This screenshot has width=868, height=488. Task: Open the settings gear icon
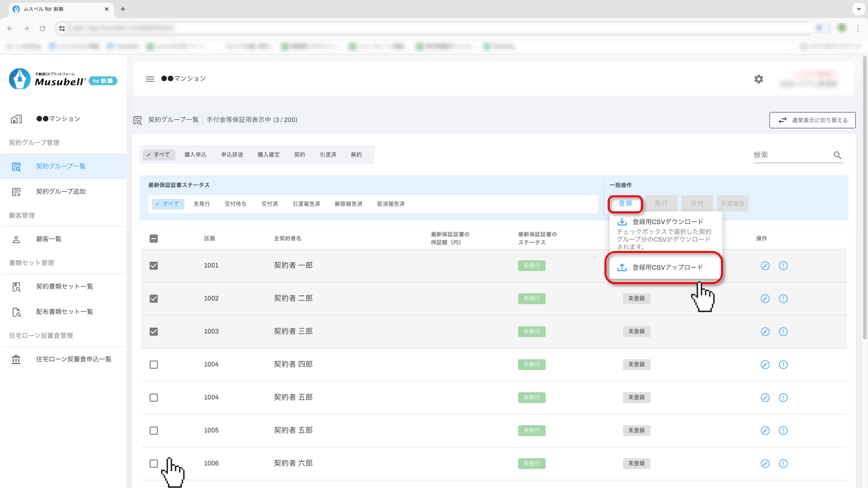759,79
